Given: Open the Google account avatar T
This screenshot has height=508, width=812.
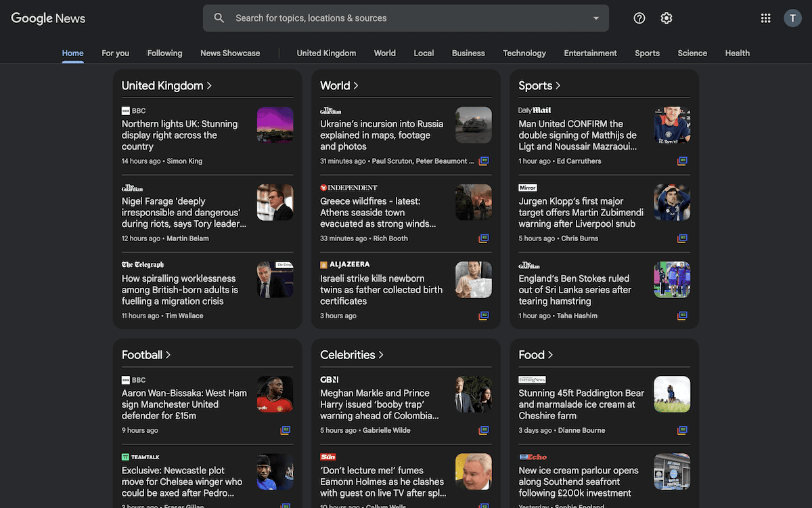Looking at the screenshot, I should click(792, 18).
